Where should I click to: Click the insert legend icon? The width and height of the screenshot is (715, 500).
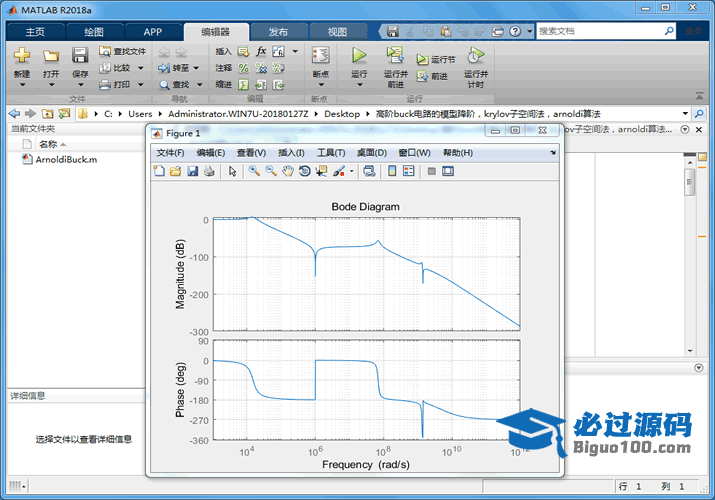click(409, 171)
